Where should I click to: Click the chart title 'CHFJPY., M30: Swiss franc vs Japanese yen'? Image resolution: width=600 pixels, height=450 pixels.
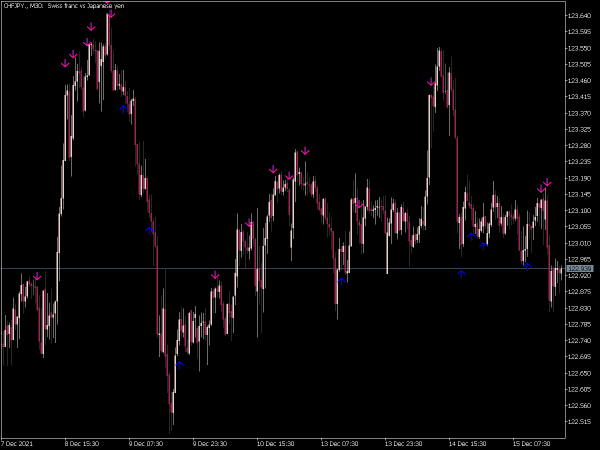[x=64, y=6]
